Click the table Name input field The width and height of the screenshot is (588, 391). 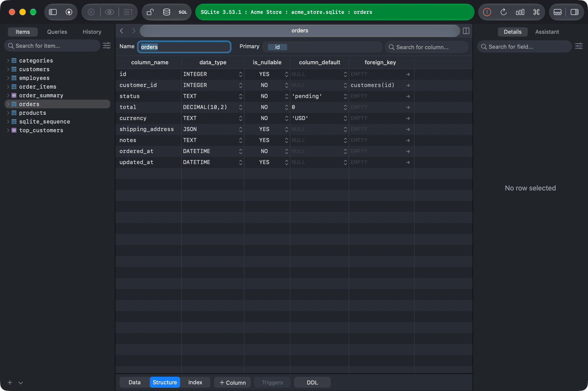point(184,47)
